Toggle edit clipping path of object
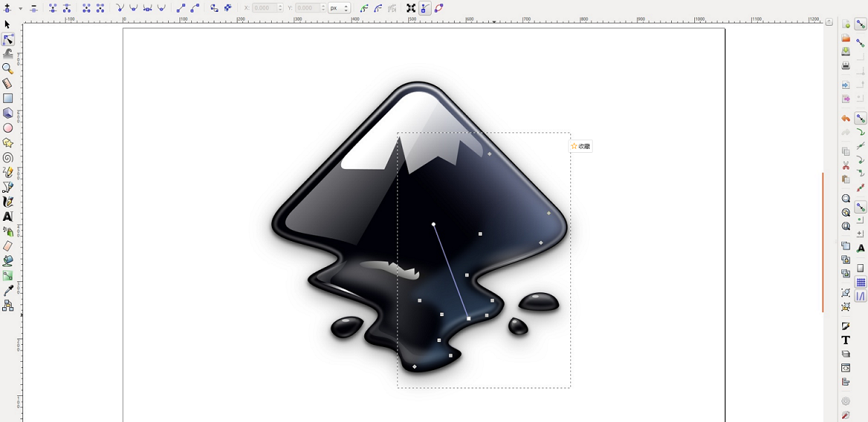The image size is (868, 422). point(364,8)
